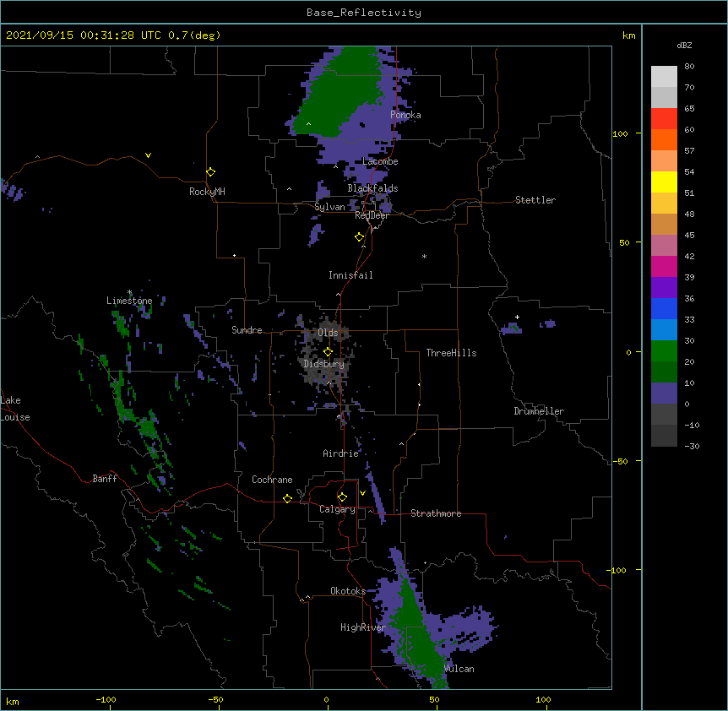Screen dimensions: 728x711
Task: Click the yellow diamond marker near RockyMH
Action: (x=210, y=172)
